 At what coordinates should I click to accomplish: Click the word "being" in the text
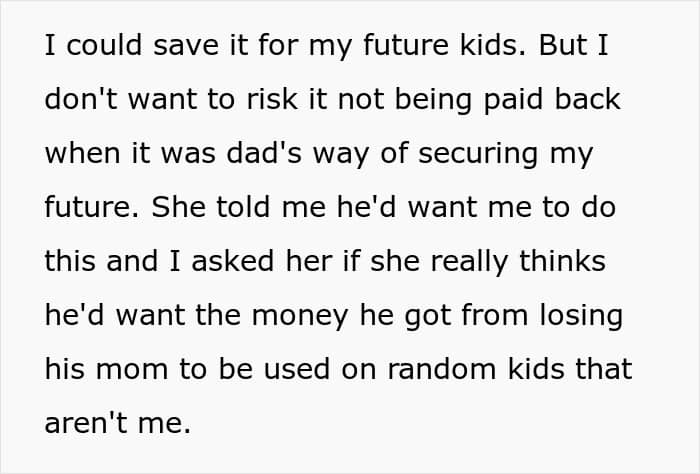(433, 101)
